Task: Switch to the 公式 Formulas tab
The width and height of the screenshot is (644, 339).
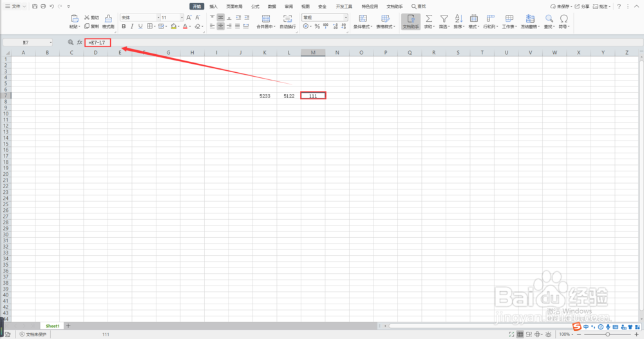Action: pos(255,6)
